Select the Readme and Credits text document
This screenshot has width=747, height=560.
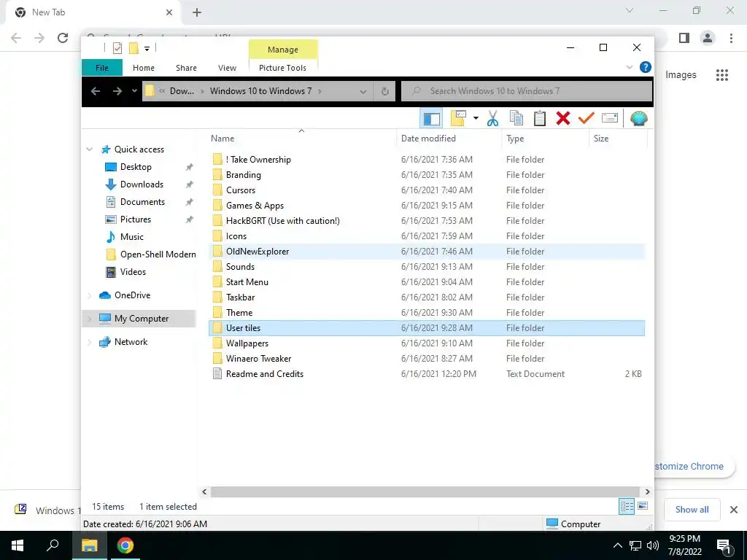click(x=426, y=374)
